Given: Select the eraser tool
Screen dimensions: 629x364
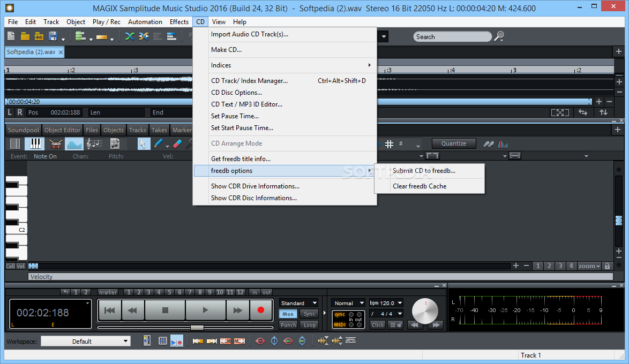Looking at the screenshot, I should [177, 143].
